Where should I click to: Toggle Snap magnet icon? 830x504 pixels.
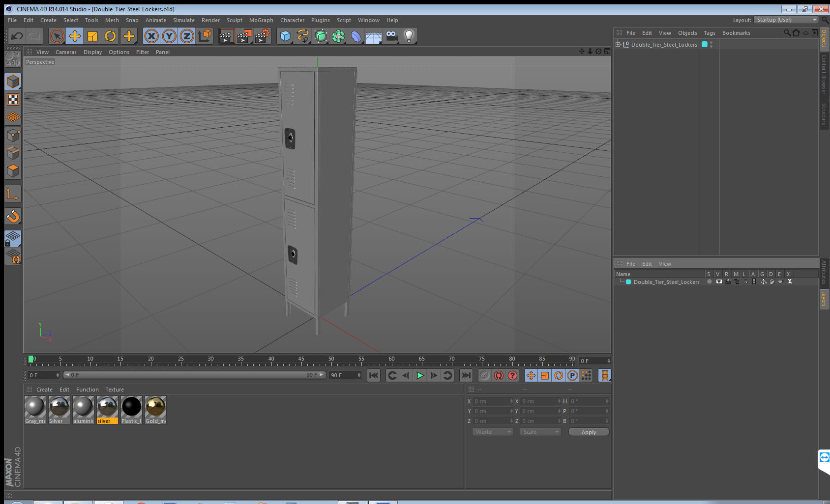point(13,216)
